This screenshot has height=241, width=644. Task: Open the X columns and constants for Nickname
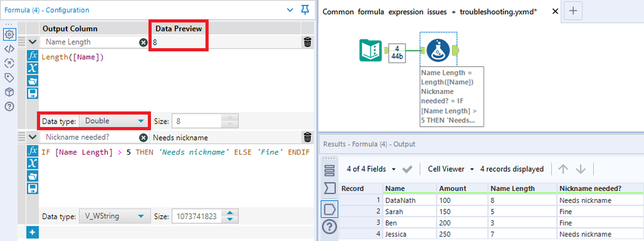[32, 164]
